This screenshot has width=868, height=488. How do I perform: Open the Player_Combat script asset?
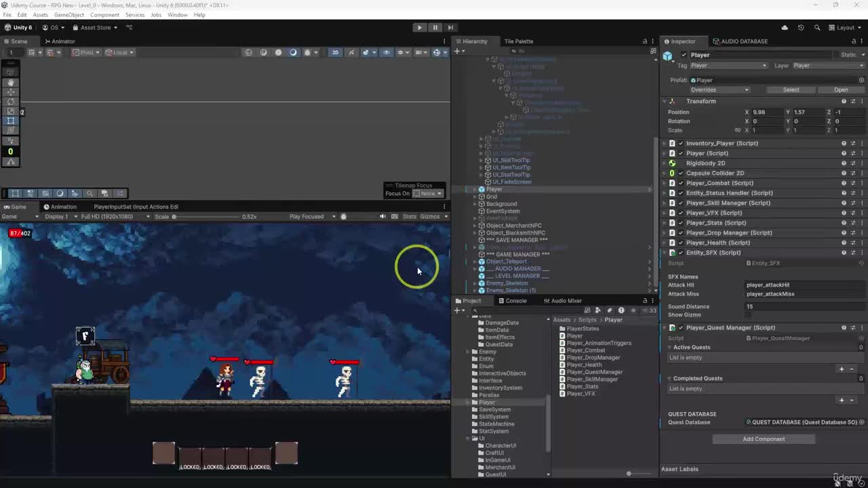(x=585, y=350)
